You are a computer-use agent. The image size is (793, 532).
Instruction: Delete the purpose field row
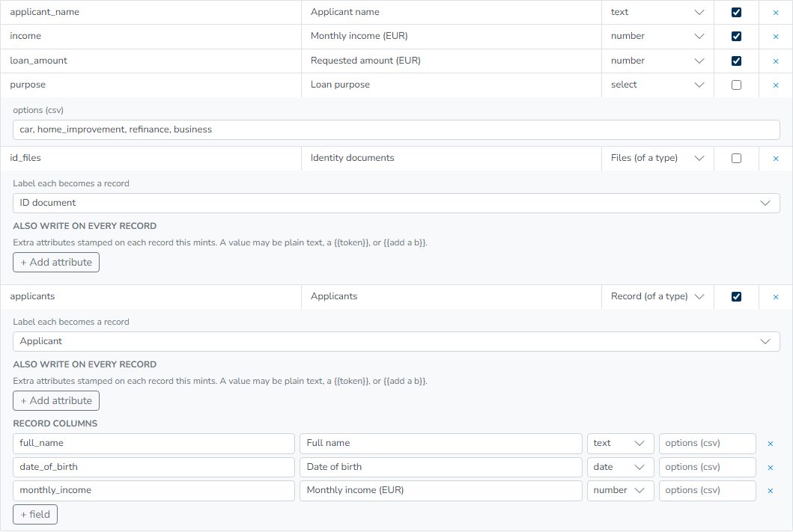tap(775, 85)
